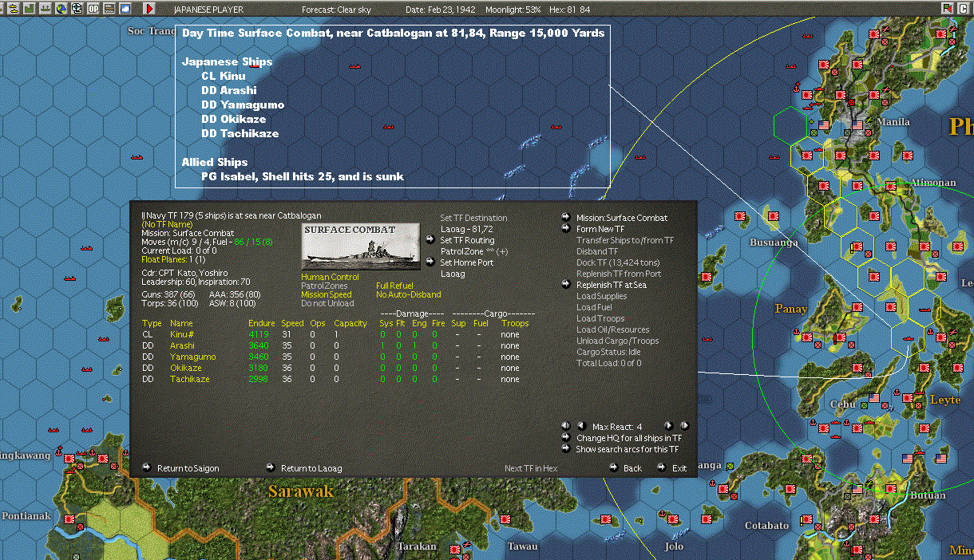Click the C button in top-right toolbar
The image size is (974, 560).
[x=964, y=8]
